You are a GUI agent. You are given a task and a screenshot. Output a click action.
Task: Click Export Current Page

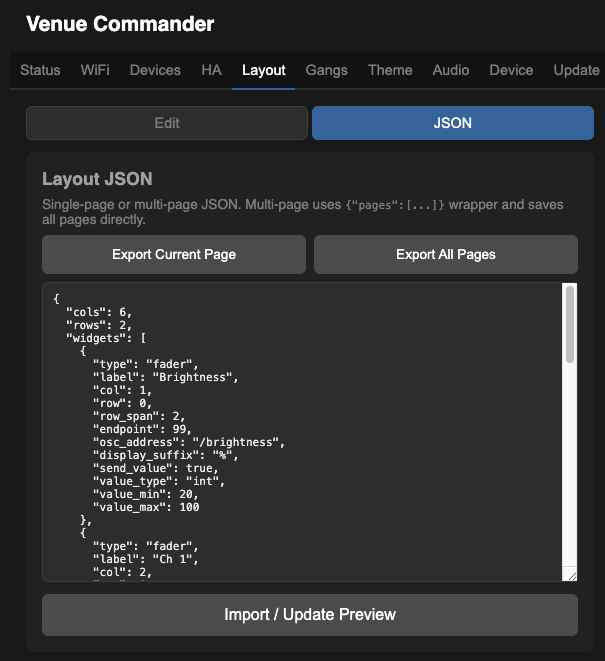174,255
